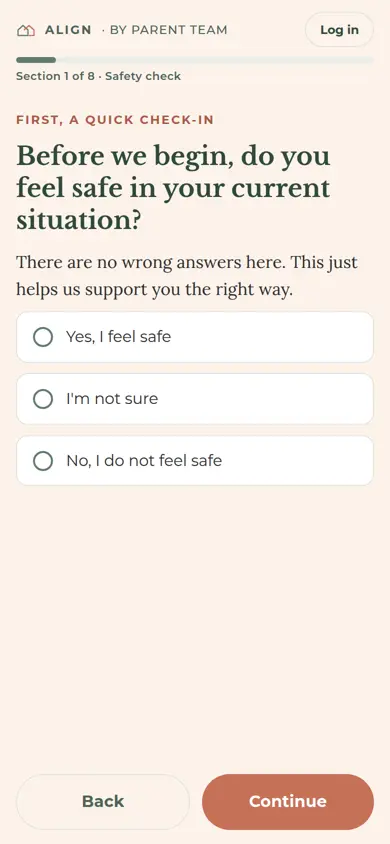The image size is (390, 844).
Task: Select the radio circle for No, I do not feel safe
Action: 43,461
